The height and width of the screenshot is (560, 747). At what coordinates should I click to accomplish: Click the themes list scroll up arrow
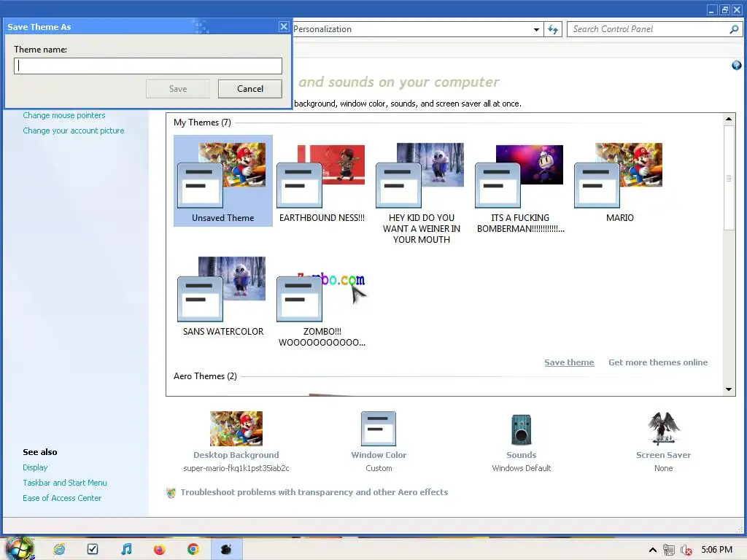coord(729,119)
